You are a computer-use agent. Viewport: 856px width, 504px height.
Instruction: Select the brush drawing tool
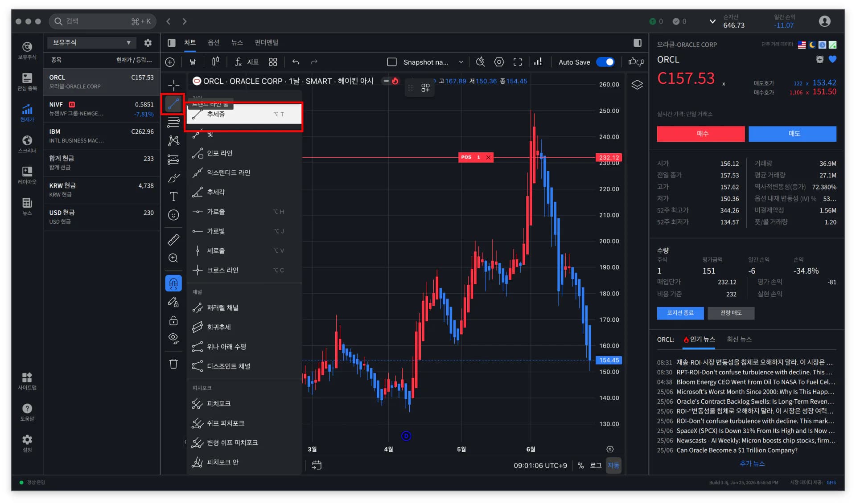pos(173,178)
